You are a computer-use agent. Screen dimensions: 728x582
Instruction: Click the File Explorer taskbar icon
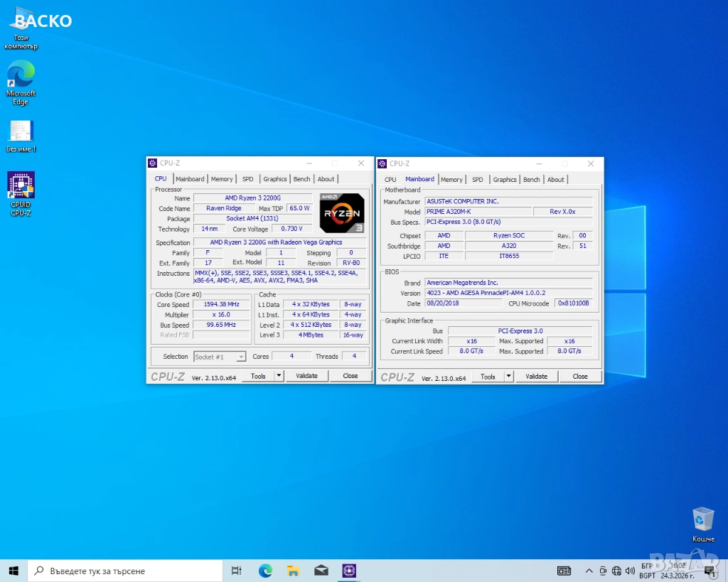pyautogui.click(x=293, y=571)
